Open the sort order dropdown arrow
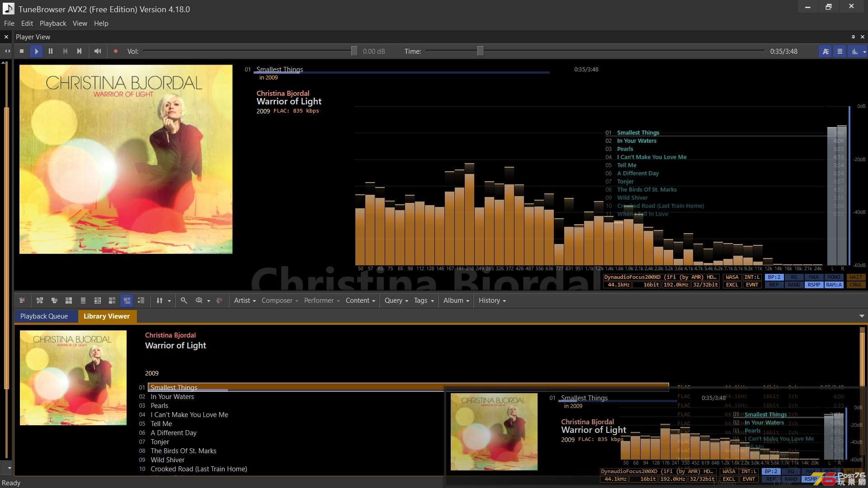This screenshot has height=488, width=868. coord(170,301)
